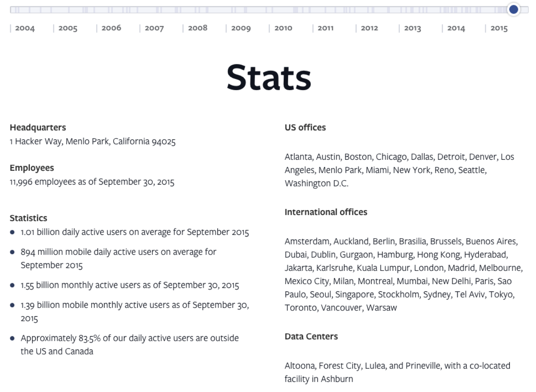Click the 1.01 billion daily users bullet
This screenshot has width=536, height=392.
[135, 232]
